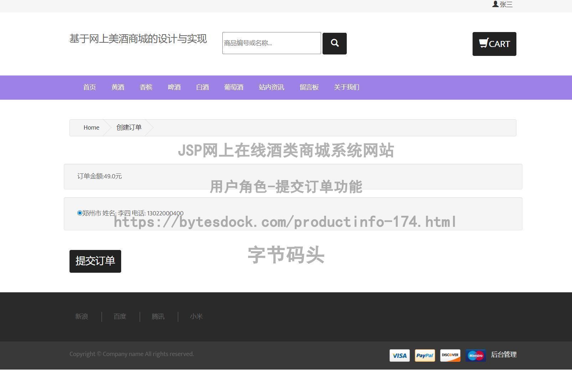Open the CART shopping cart
Image resolution: width=572 pixels, height=392 pixels.
[x=494, y=43]
